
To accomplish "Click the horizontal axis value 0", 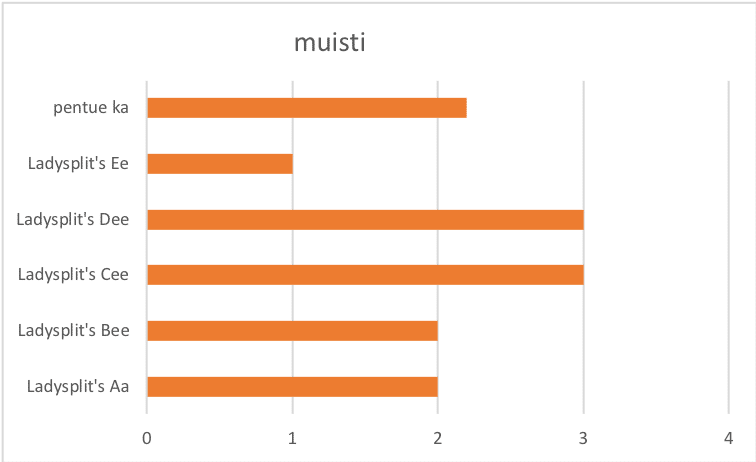I will (147, 438).
